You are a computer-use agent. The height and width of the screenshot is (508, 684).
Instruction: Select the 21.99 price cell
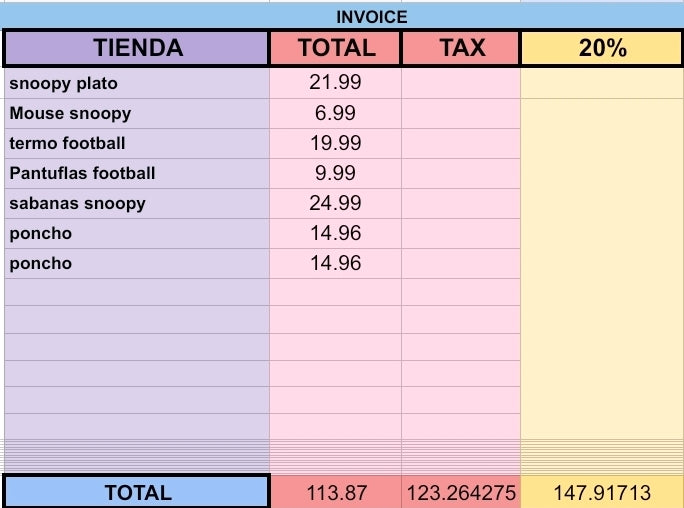click(x=335, y=83)
